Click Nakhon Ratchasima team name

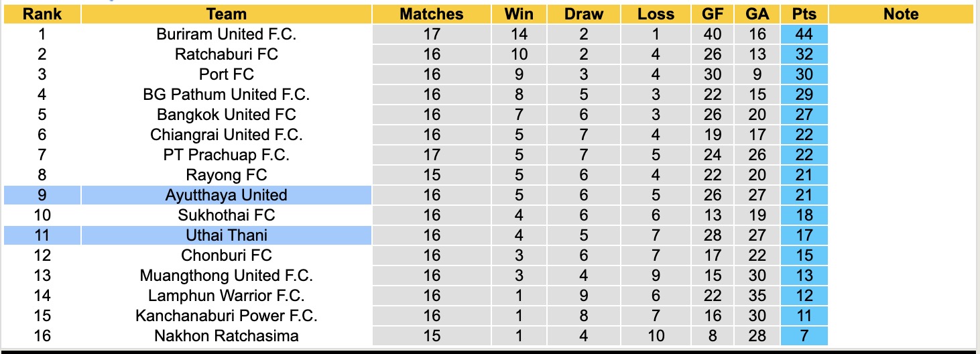coord(227,336)
